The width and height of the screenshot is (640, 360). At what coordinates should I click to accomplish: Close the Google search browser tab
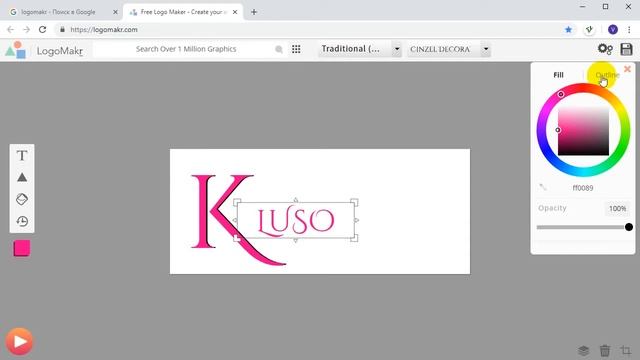tap(115, 12)
